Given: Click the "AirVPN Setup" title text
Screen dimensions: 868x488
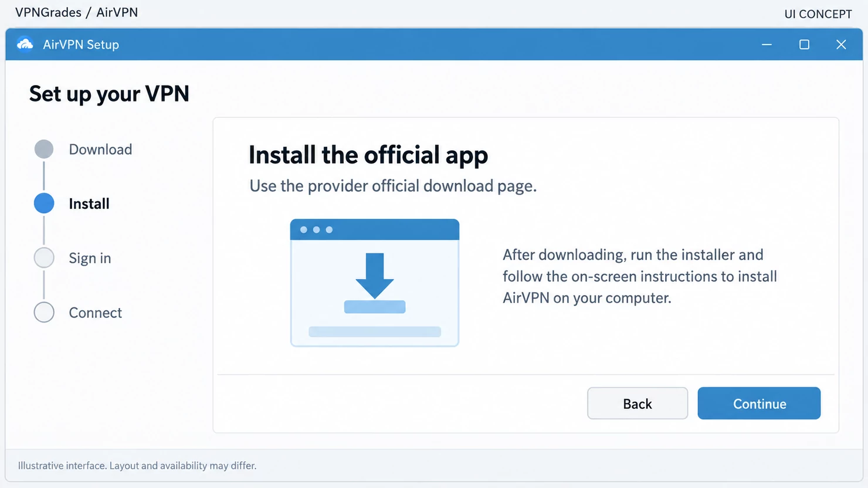Looking at the screenshot, I should pos(81,45).
